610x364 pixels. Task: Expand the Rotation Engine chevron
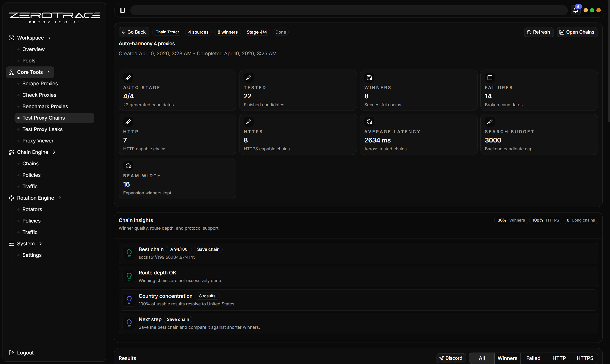[x=60, y=198]
